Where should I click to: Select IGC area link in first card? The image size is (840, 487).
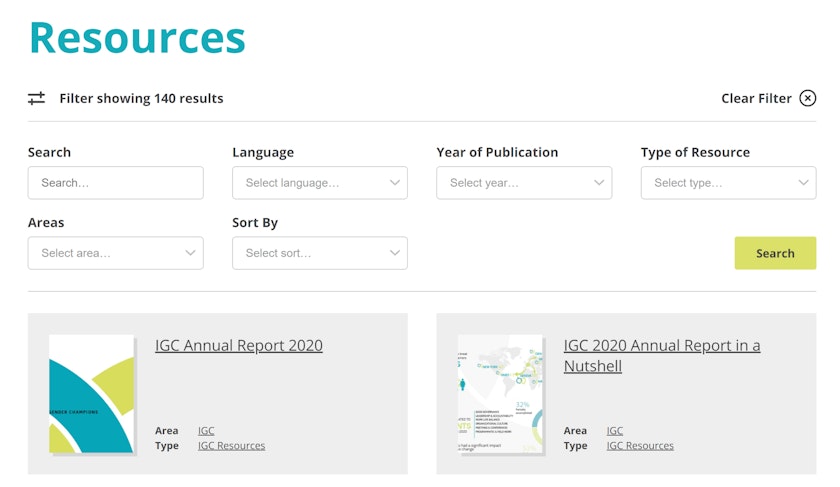pyautogui.click(x=206, y=431)
